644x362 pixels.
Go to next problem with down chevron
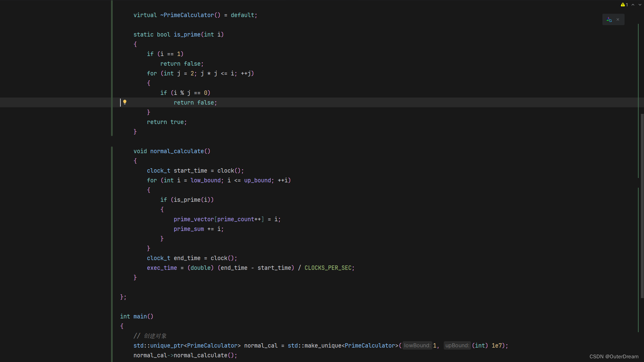[640, 4]
